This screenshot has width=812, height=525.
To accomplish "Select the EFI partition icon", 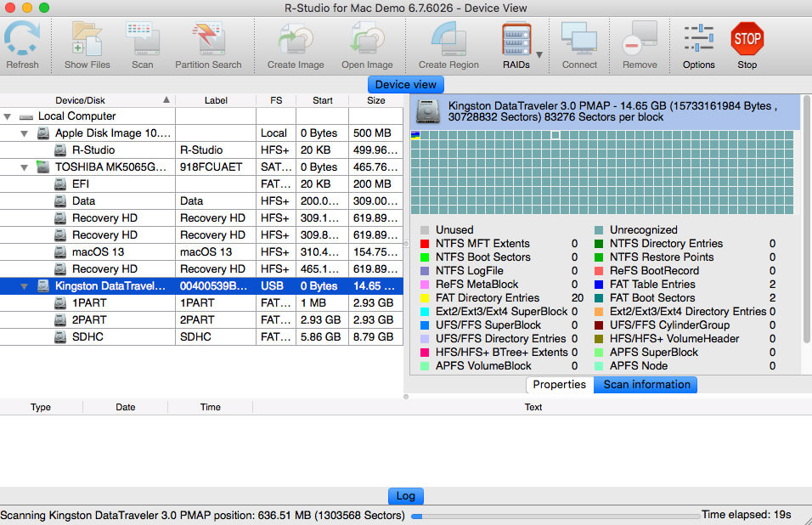I will tap(60, 184).
